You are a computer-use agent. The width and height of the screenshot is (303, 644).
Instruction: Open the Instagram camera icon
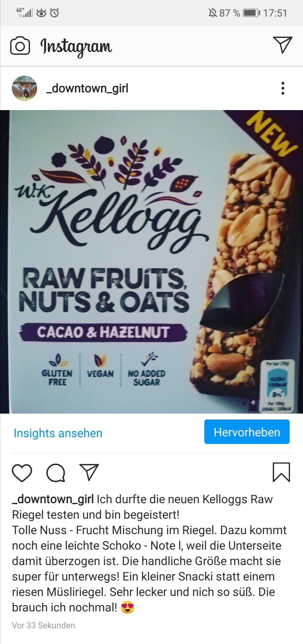(20, 46)
